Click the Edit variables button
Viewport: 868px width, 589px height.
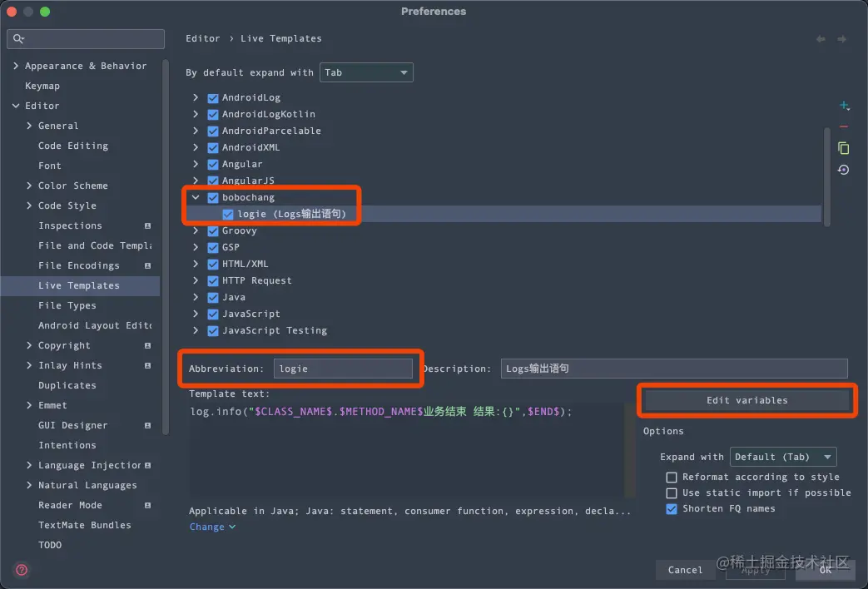746,400
